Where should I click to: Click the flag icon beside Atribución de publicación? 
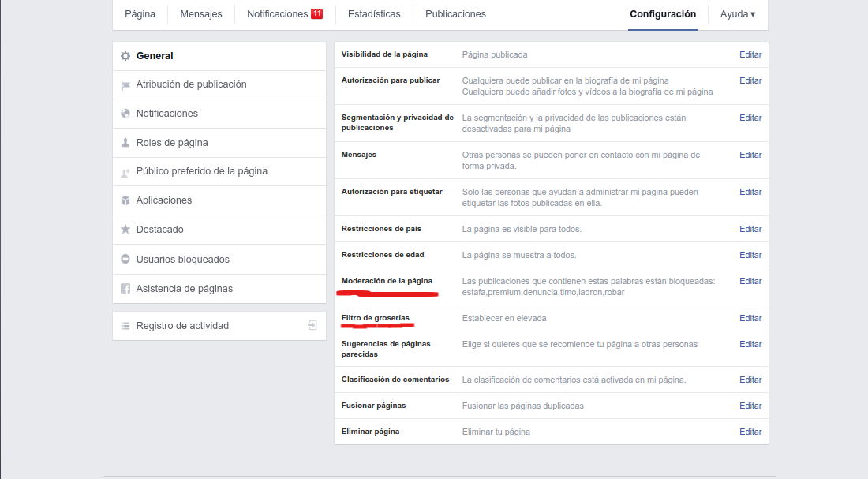coord(125,84)
